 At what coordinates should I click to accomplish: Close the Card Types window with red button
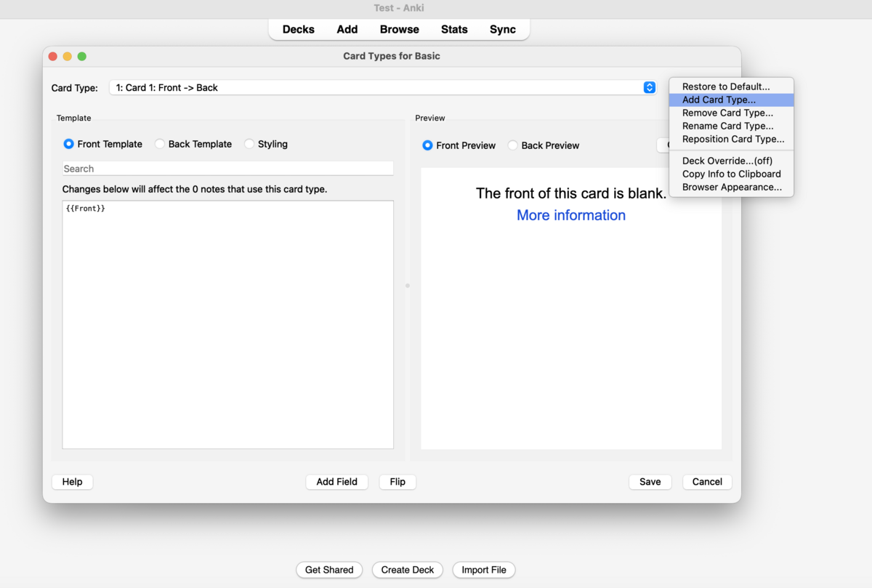click(x=53, y=56)
